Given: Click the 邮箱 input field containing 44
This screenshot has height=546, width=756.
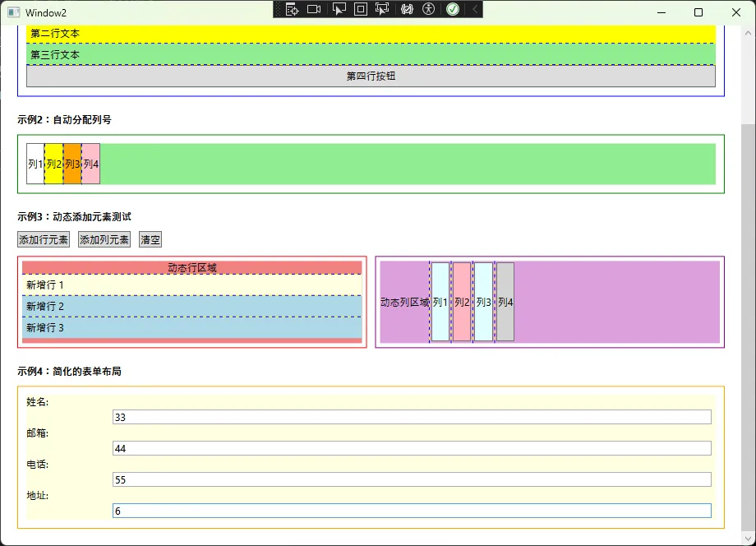Looking at the screenshot, I should pyautogui.click(x=411, y=448).
